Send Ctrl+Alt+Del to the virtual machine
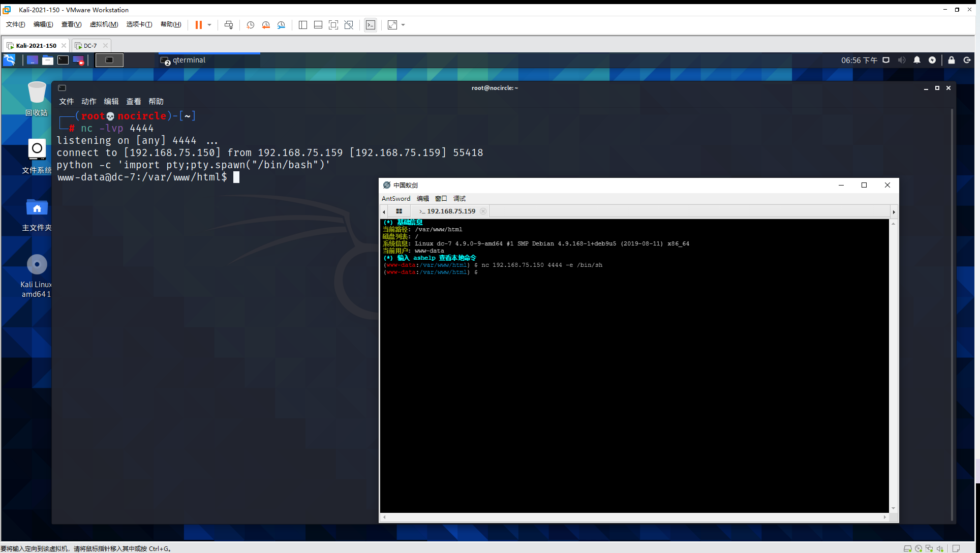 click(x=229, y=25)
